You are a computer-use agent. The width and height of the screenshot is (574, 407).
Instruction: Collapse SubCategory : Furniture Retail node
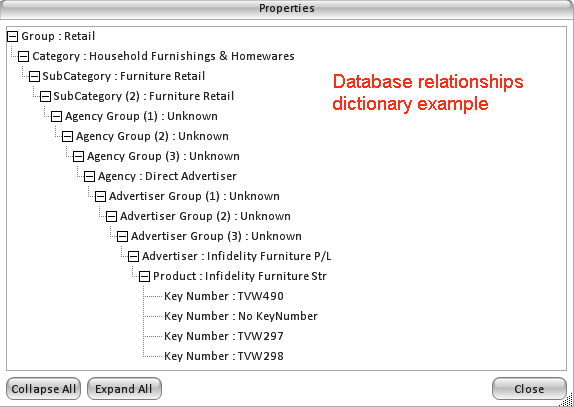tap(34, 76)
